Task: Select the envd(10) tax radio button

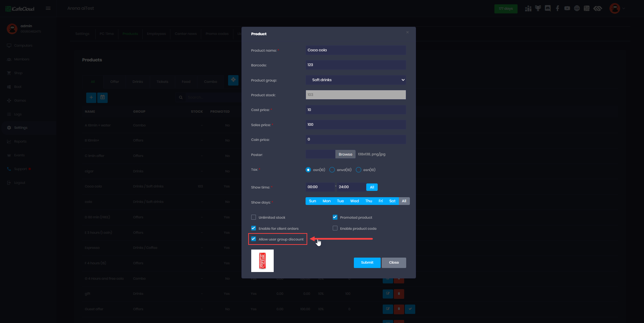Action: (x=332, y=170)
